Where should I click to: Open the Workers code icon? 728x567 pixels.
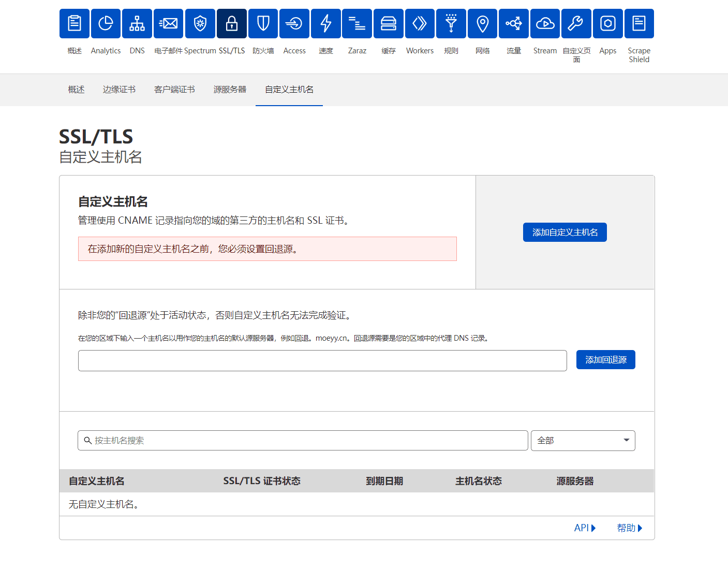coord(420,24)
